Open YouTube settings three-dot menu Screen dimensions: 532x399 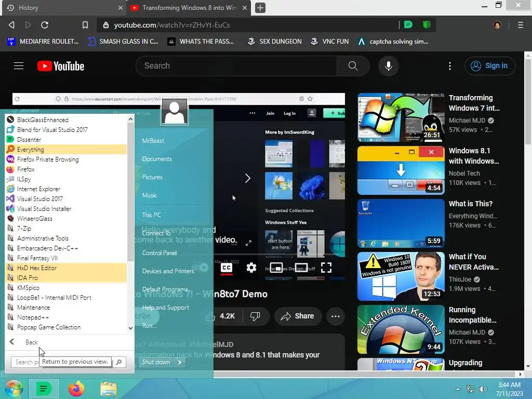[450, 66]
